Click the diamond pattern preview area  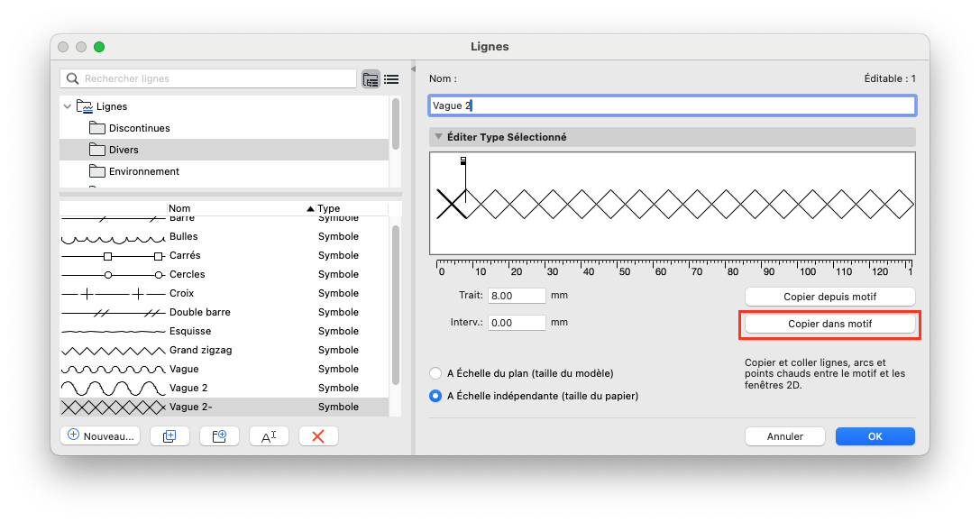[673, 203]
